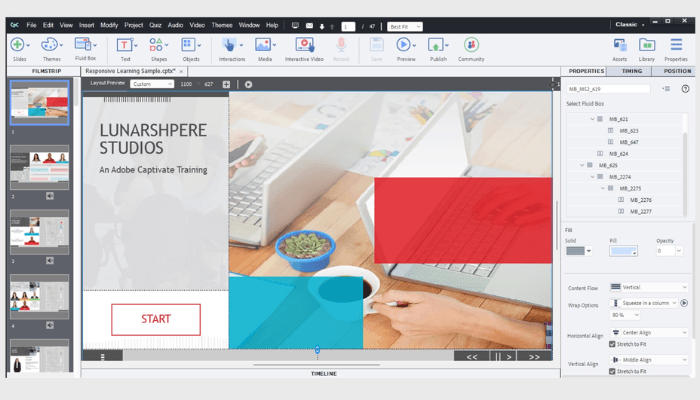Open the Classic workspace dropdown
Screen dimensions: 700x400
pos(629,25)
